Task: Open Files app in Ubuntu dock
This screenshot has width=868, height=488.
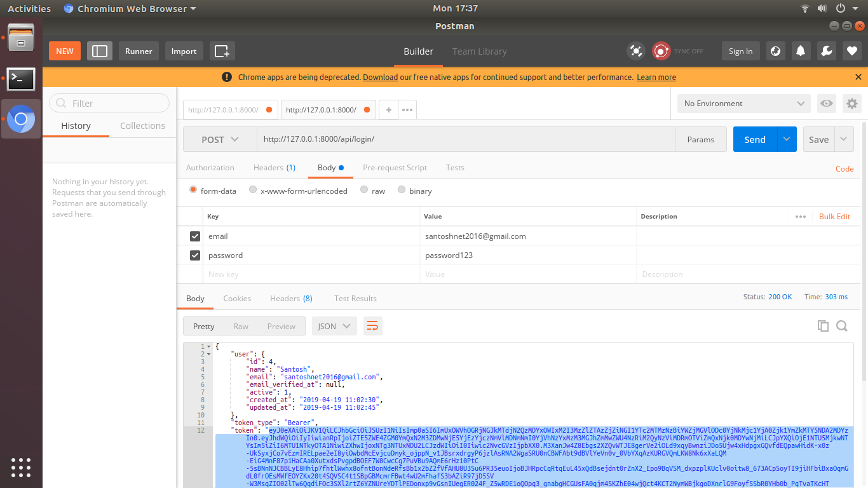Action: (x=21, y=37)
